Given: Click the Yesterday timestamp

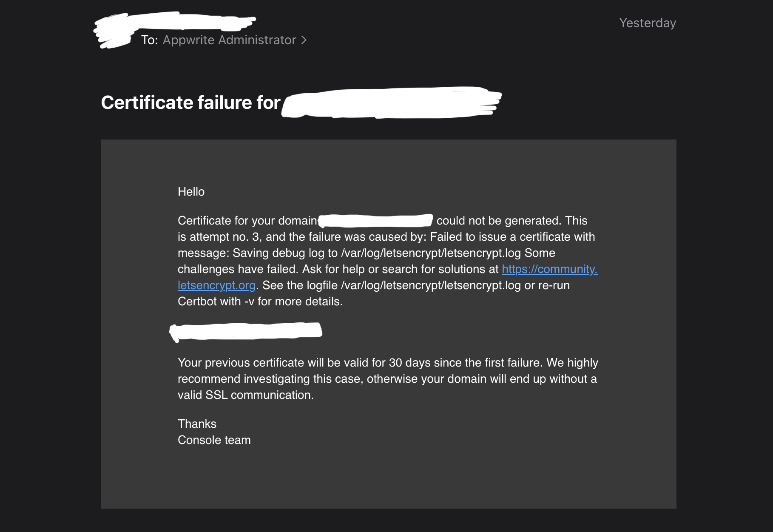Looking at the screenshot, I should coord(648,23).
